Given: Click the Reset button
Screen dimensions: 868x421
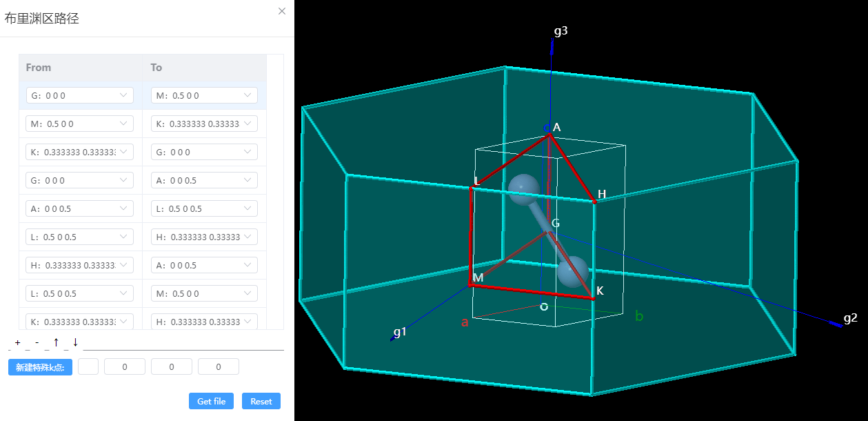Looking at the screenshot, I should point(261,401).
